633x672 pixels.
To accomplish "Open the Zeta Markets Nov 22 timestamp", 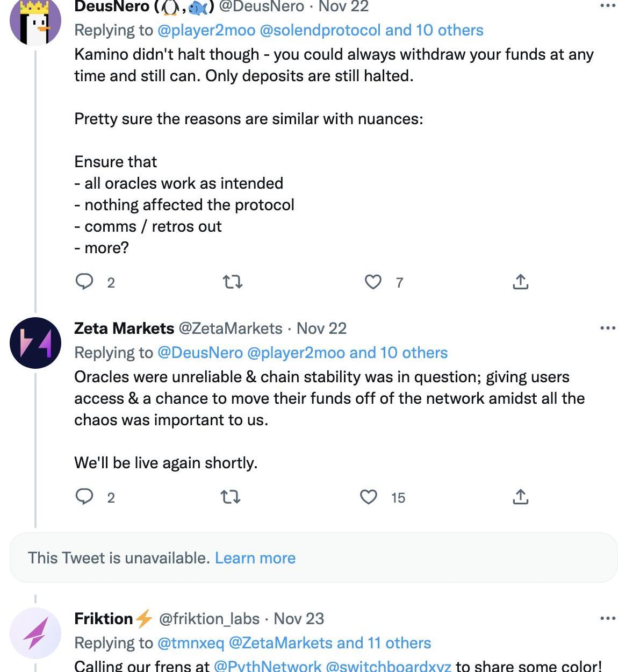I will [x=321, y=328].
